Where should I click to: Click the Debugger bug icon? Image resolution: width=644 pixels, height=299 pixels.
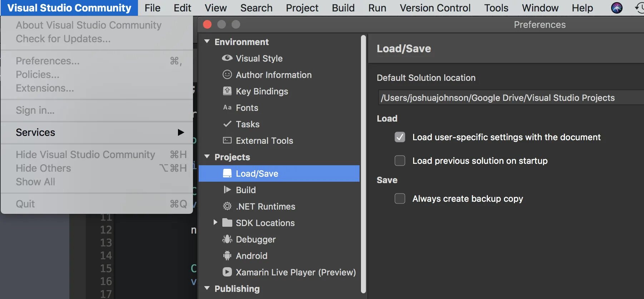point(227,239)
